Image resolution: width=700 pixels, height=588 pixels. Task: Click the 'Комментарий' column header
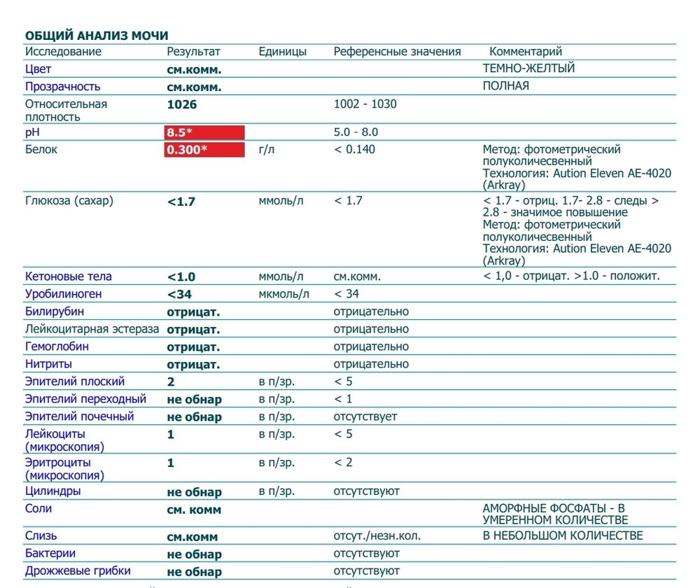[525, 52]
